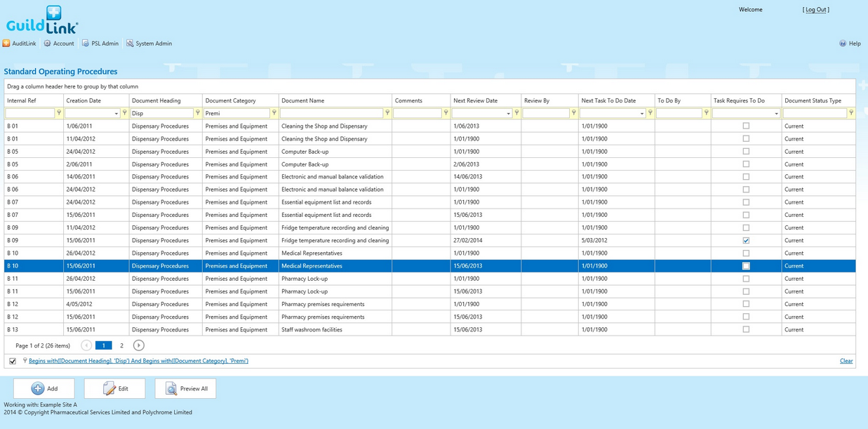Click the GuildLink logo
The width and height of the screenshot is (868, 429).
42,20
